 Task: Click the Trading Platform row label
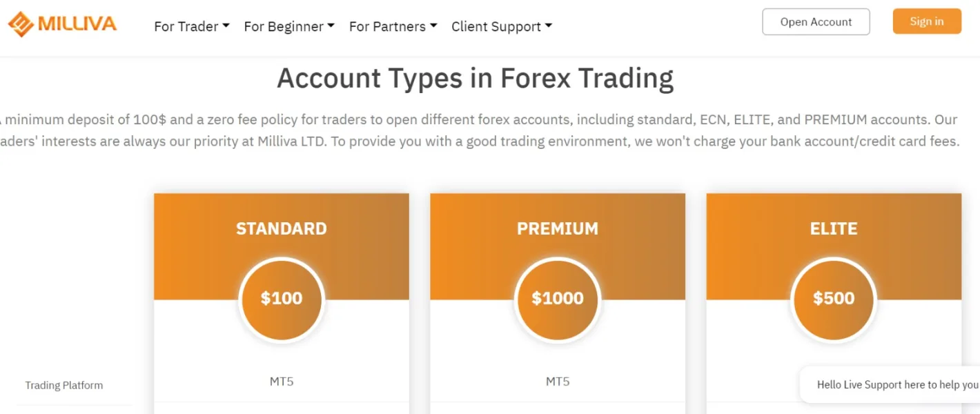[64, 386]
